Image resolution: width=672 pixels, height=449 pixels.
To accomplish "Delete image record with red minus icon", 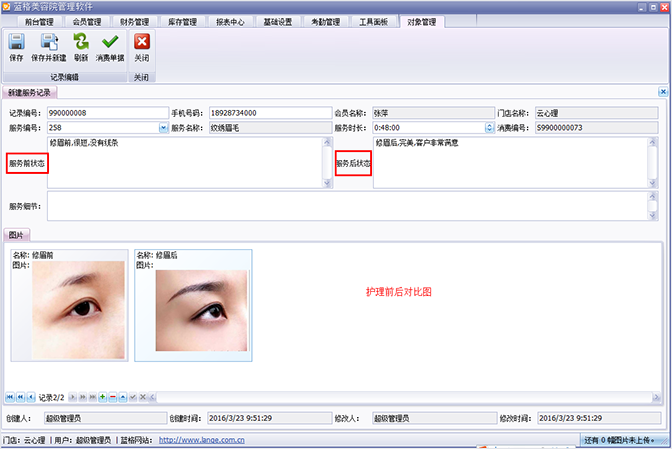I will 112,397.
